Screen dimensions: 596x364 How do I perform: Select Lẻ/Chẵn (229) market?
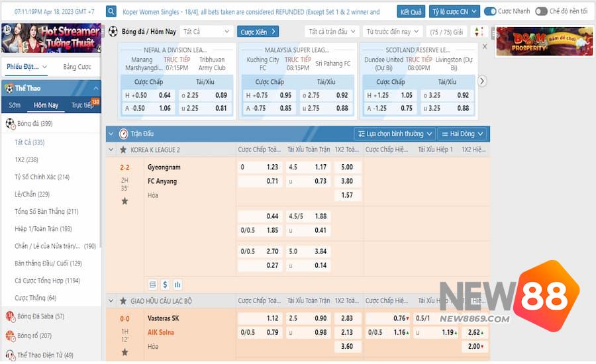tap(32, 194)
